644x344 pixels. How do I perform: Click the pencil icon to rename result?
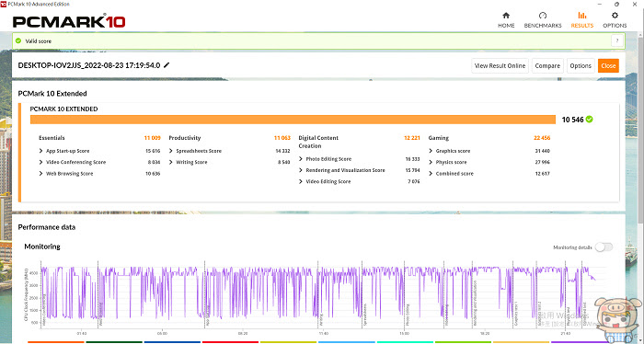tap(167, 65)
